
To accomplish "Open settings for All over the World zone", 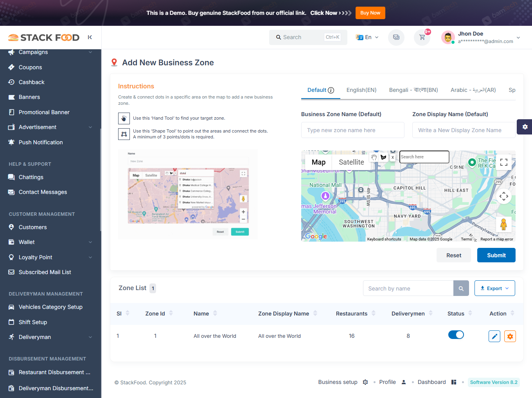I will (510, 336).
